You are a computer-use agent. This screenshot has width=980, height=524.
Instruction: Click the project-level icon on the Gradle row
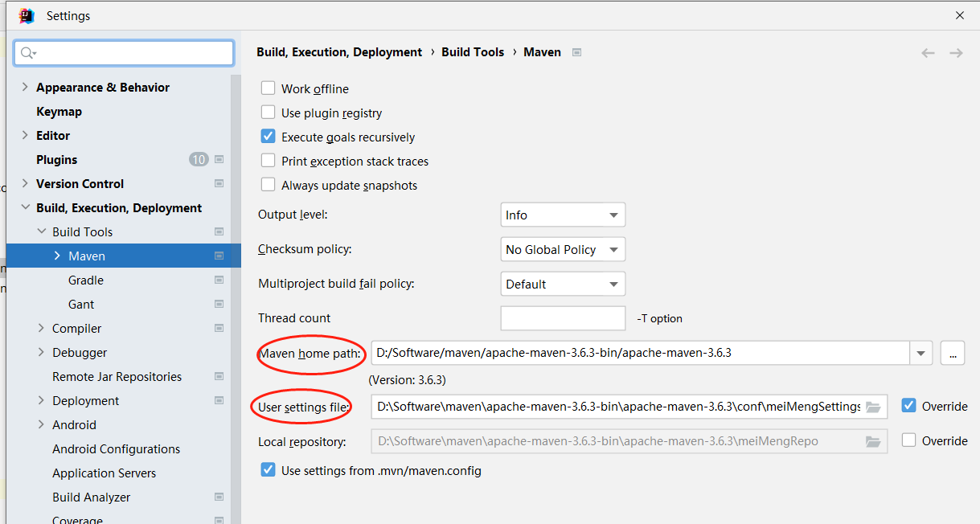pyautogui.click(x=219, y=280)
